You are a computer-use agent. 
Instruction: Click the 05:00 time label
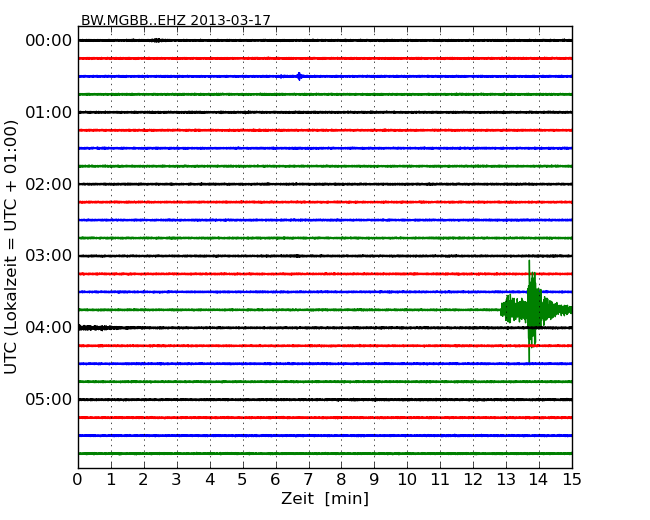point(49,399)
